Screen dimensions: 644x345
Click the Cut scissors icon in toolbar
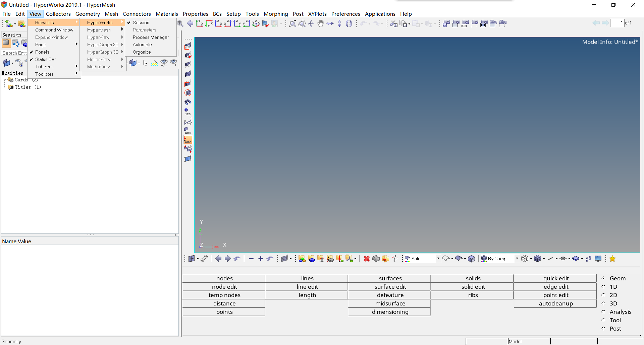click(394, 23)
